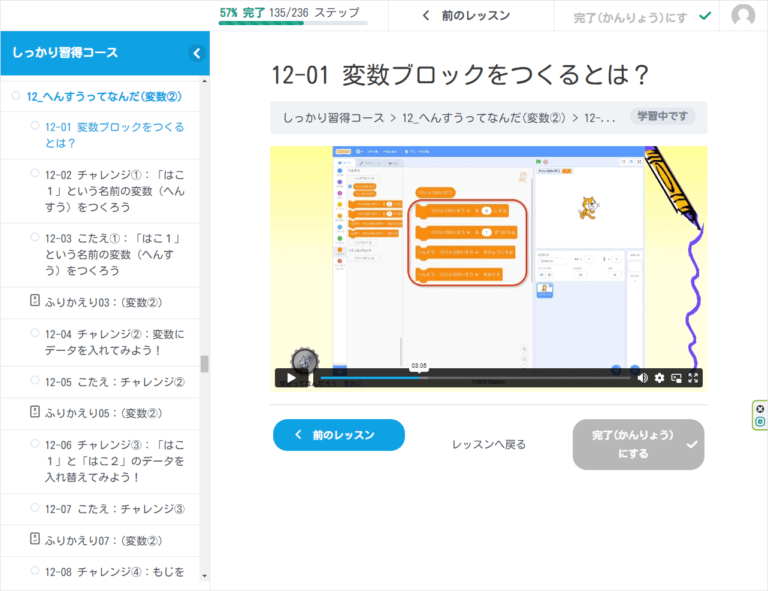
Task: Mute the video volume
Action: pos(642,378)
